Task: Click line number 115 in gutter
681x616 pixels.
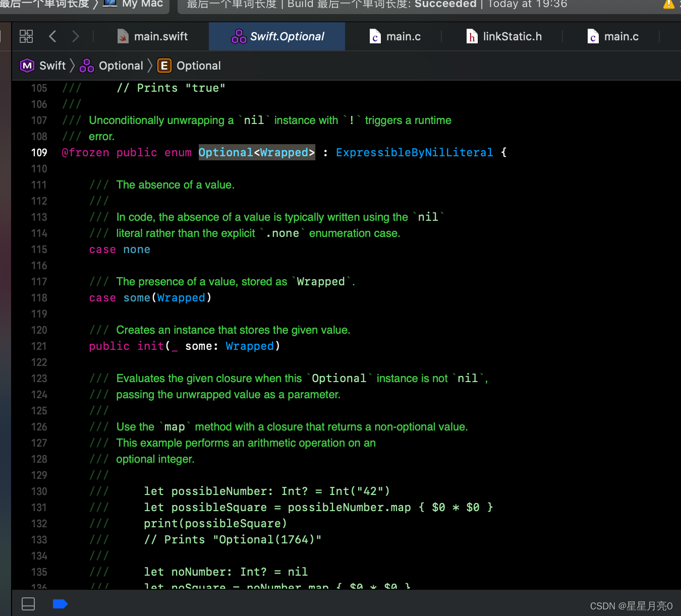Action: point(39,250)
